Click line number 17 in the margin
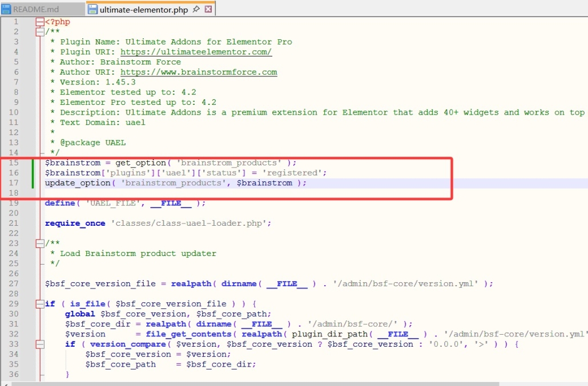Image resolution: width=588 pixels, height=386 pixels. (14, 182)
